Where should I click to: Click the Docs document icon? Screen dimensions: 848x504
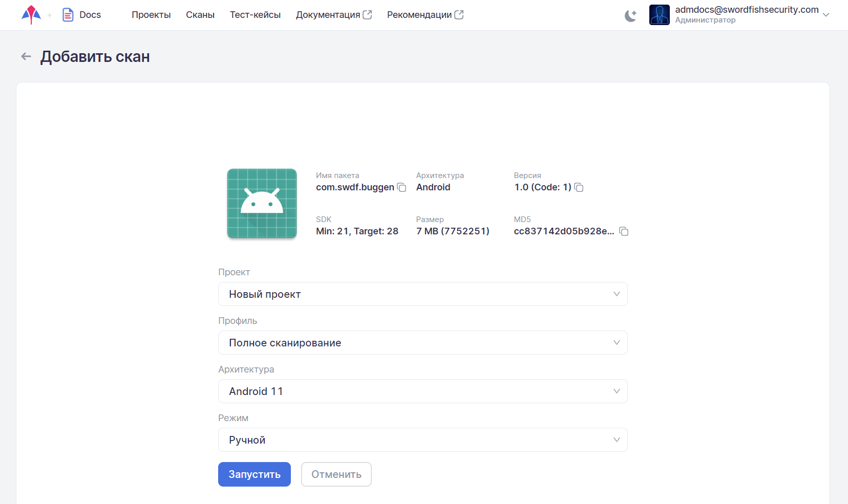pos(68,15)
